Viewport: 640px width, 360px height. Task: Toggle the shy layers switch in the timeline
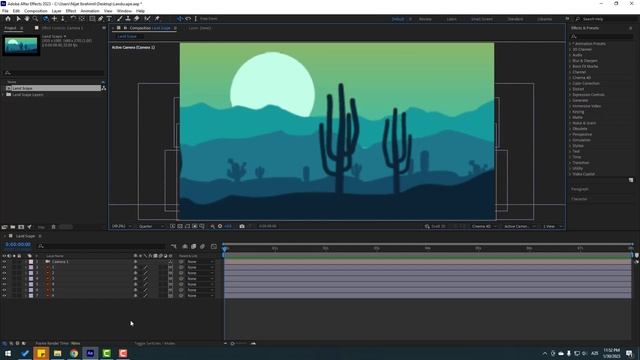tap(185, 247)
